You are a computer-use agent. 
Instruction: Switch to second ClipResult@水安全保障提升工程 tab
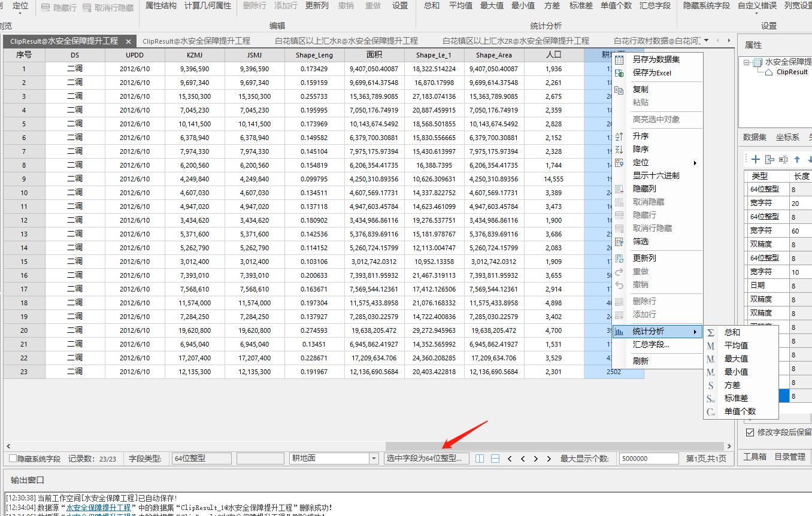click(x=197, y=41)
